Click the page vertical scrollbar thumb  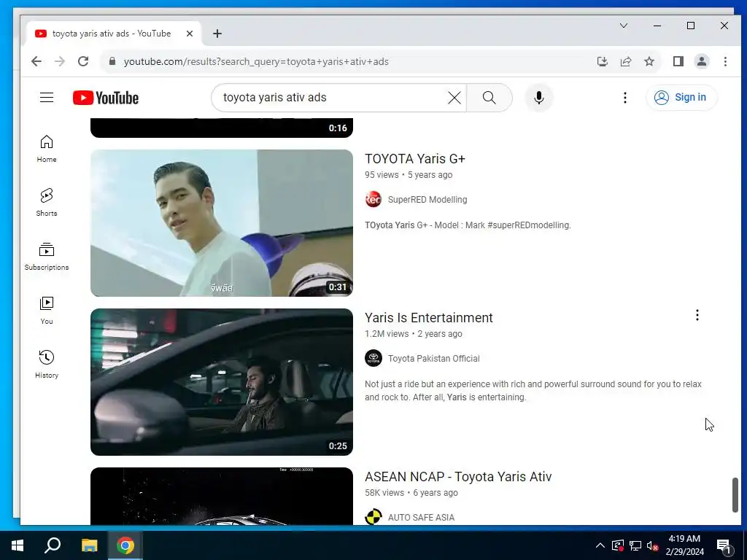coord(735,495)
